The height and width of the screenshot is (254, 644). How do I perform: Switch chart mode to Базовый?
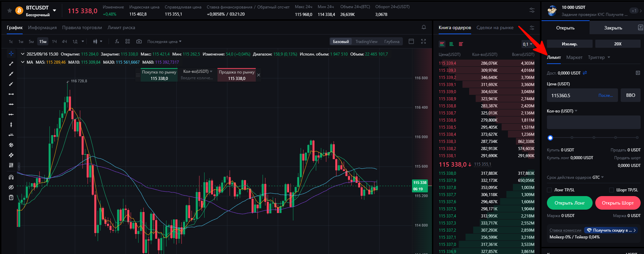[341, 41]
